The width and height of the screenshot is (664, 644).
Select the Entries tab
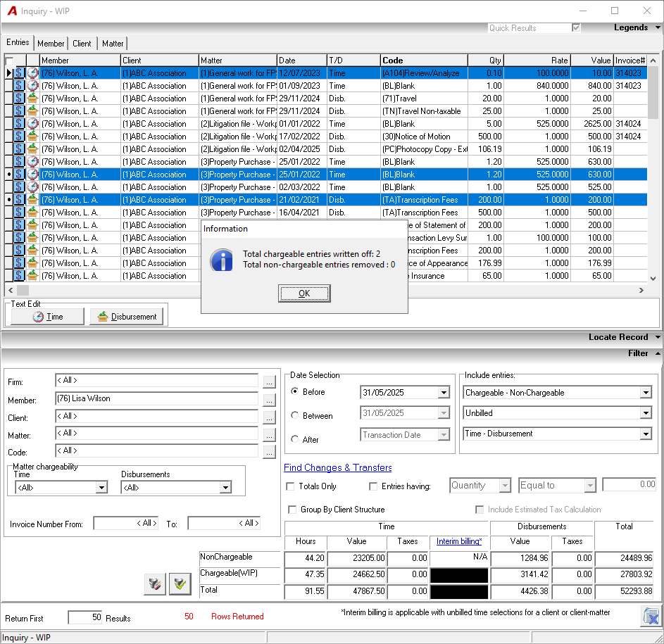pyautogui.click(x=18, y=42)
